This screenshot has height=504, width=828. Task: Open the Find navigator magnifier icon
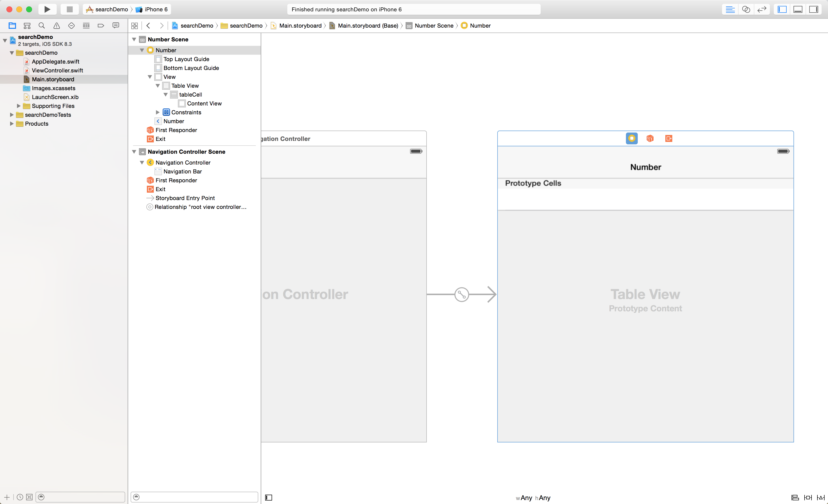[x=42, y=26]
